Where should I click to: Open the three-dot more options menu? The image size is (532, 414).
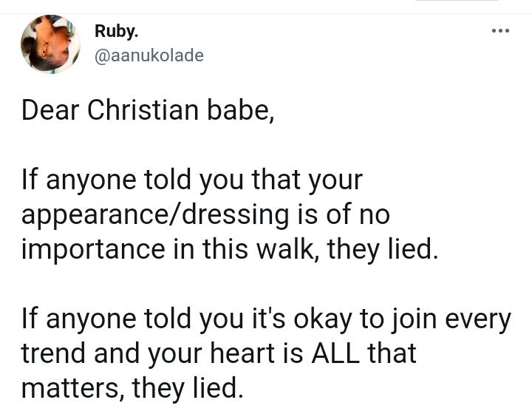click(500, 31)
